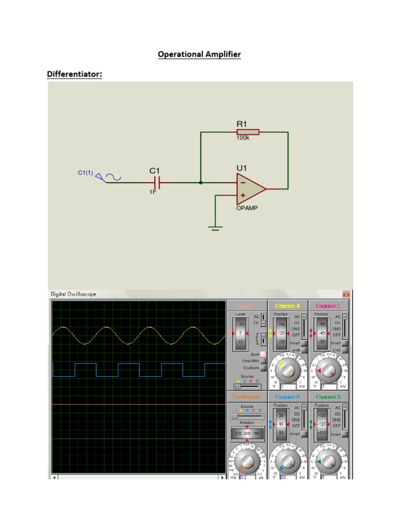The image size is (399, 532).
Task: Click the Channel D Position dial
Action: [x=322, y=424]
